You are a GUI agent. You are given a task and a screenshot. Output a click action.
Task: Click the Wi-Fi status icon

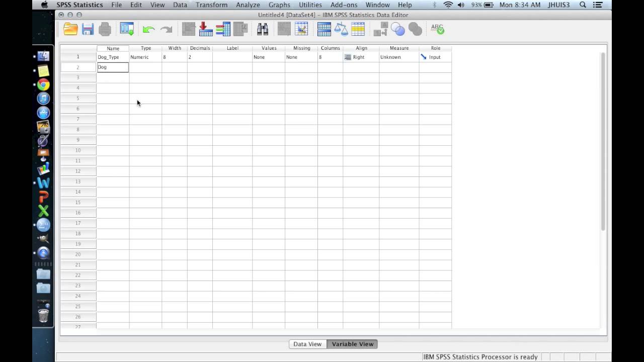coord(448,5)
